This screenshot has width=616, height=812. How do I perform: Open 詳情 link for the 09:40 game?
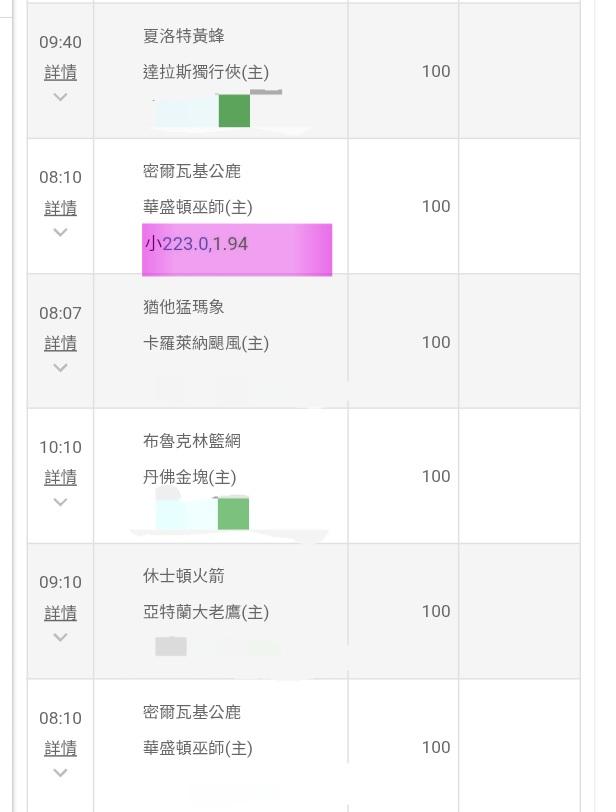click(60, 73)
